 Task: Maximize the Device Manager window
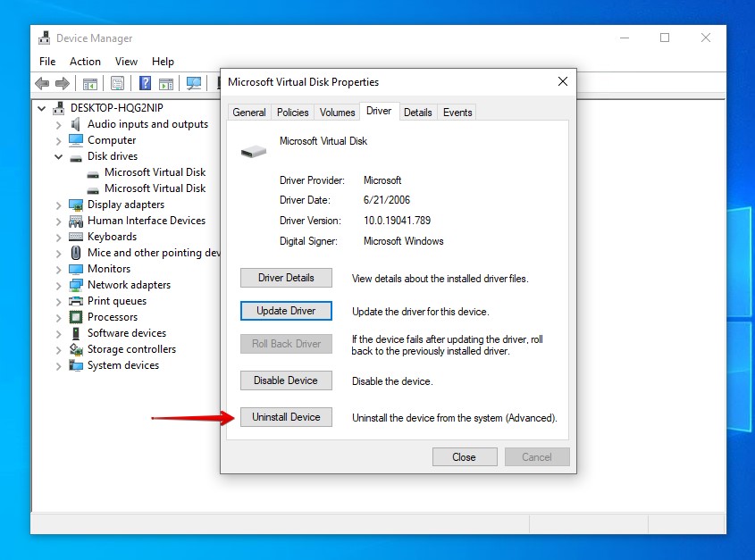(x=665, y=38)
